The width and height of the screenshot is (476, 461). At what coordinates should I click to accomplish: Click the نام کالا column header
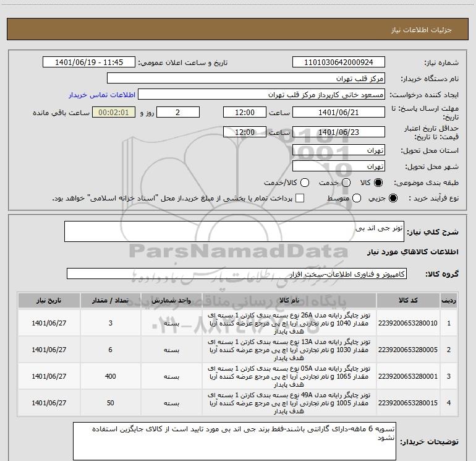[x=289, y=301]
